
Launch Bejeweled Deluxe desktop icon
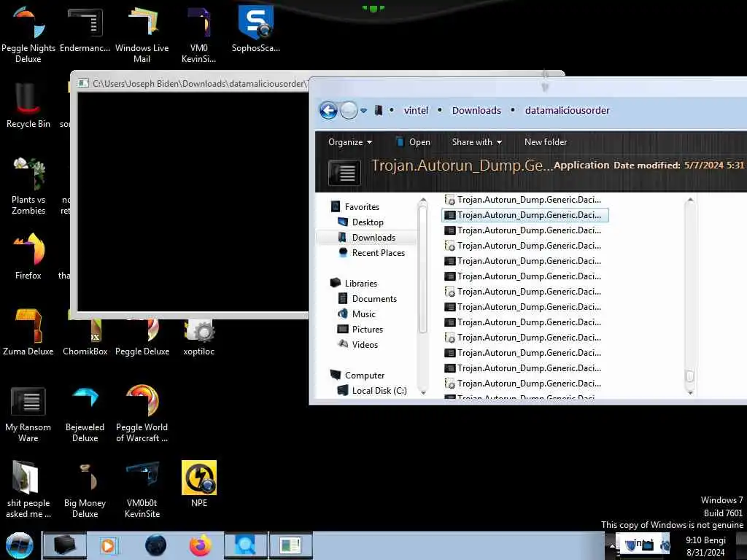point(85,414)
